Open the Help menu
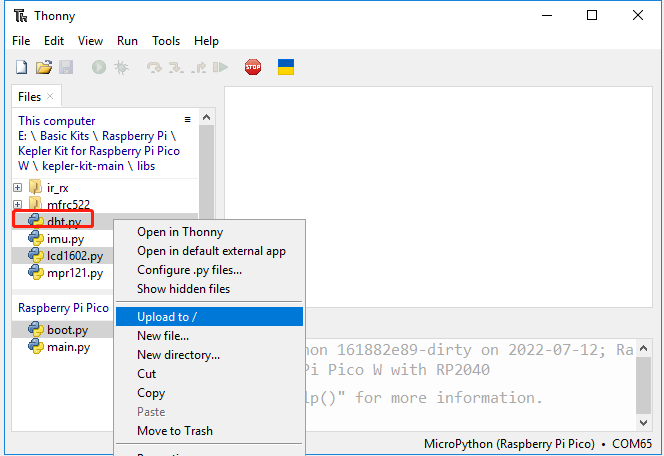The height and width of the screenshot is (456, 664). (x=206, y=41)
